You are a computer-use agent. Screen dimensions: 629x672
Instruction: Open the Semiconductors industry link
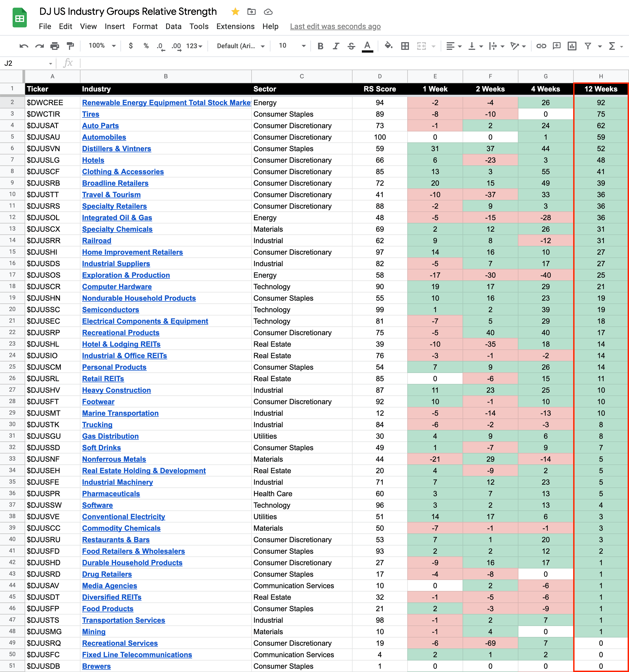(x=111, y=310)
